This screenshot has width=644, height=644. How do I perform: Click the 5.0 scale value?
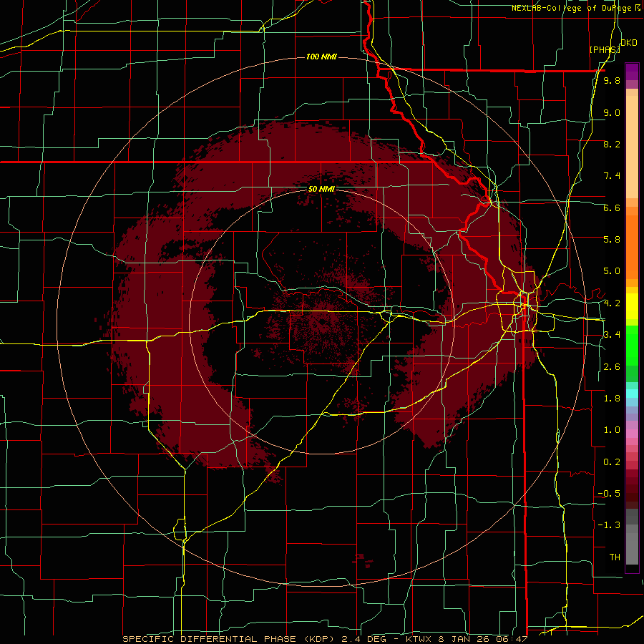click(x=612, y=271)
